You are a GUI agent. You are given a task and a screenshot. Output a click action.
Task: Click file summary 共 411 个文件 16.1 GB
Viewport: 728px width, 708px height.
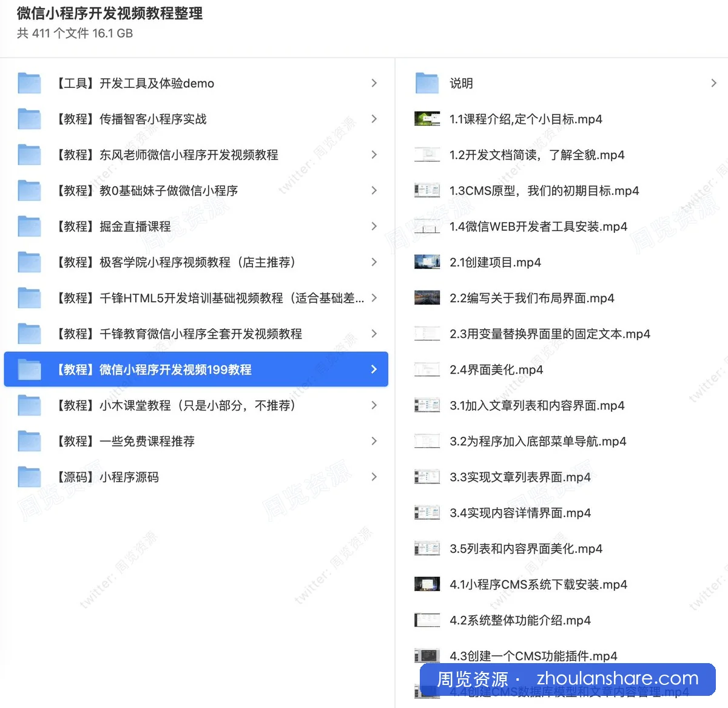pyautogui.click(x=75, y=33)
